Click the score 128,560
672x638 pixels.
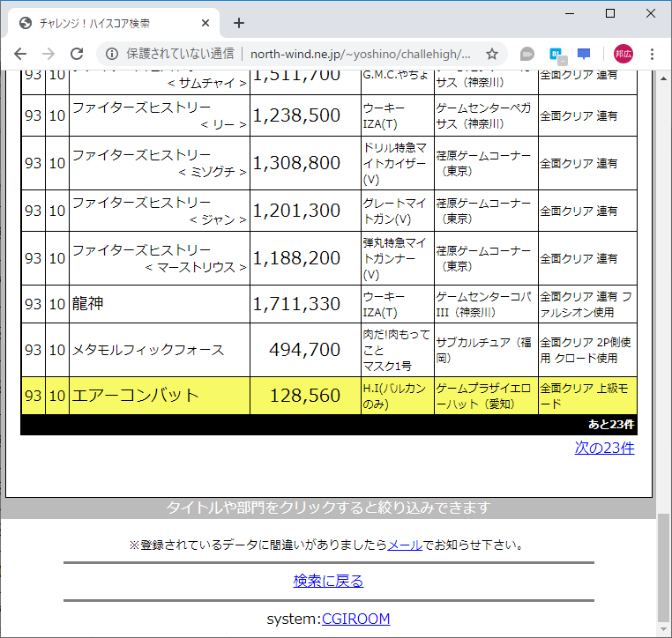tap(305, 395)
